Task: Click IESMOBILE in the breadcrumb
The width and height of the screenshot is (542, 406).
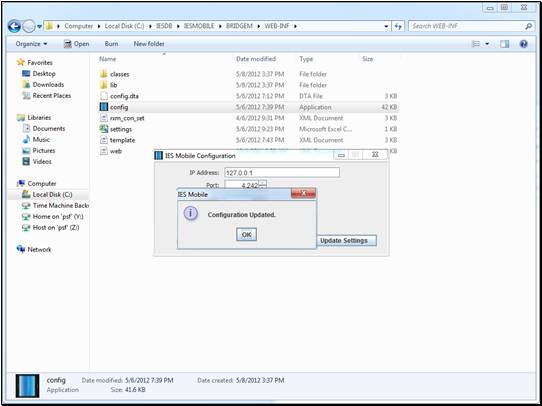Action: tap(199, 26)
